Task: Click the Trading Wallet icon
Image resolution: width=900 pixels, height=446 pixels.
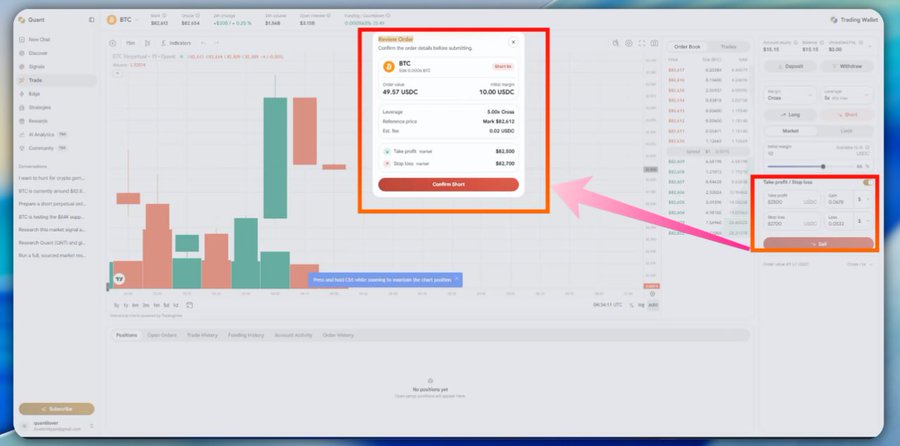Action: tap(833, 20)
